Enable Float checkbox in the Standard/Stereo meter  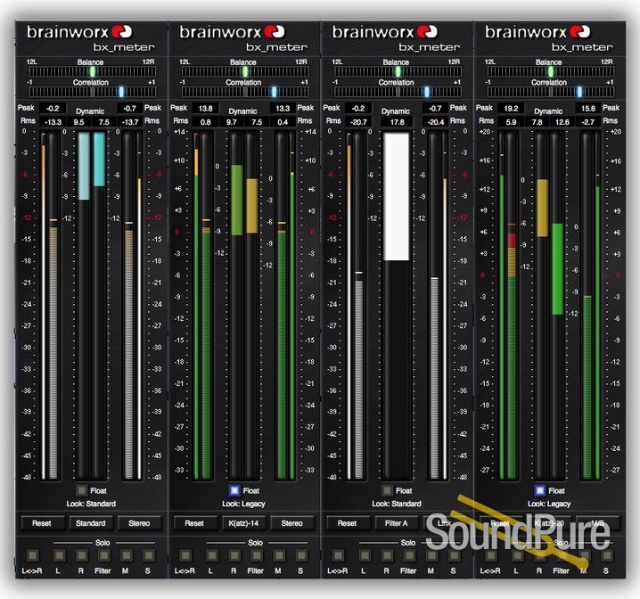82,490
